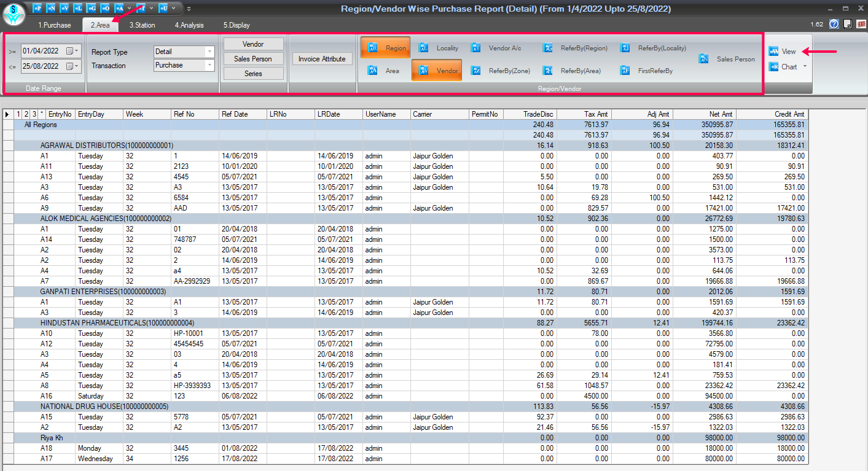Open the blue Help question mark icon

point(834,25)
